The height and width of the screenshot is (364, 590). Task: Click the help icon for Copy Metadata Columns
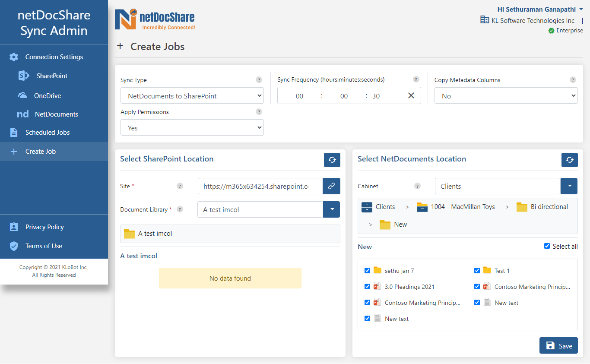point(573,80)
